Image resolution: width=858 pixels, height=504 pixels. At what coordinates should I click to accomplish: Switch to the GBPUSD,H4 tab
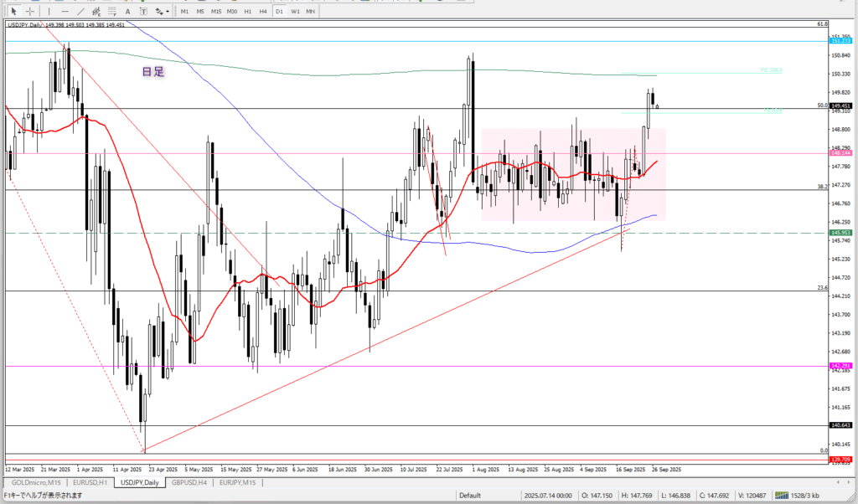coord(190,483)
